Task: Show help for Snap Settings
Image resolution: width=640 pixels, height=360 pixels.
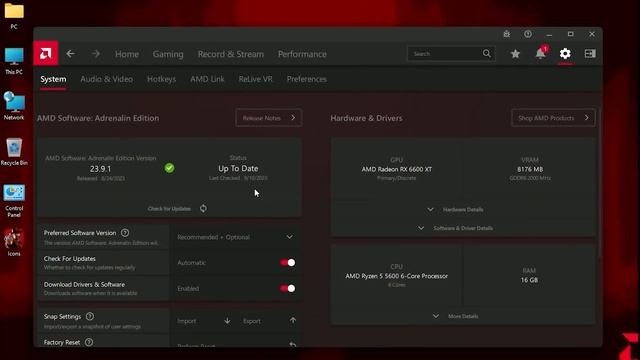Action: 90,316
